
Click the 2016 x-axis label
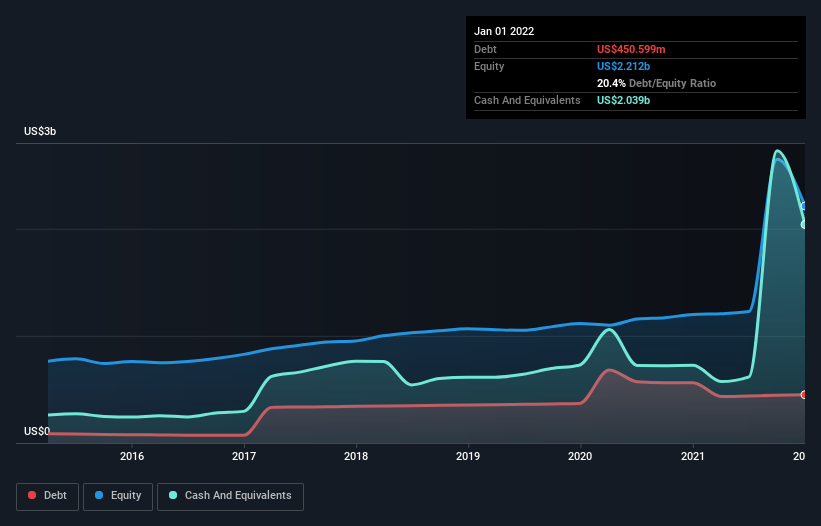tap(132, 456)
